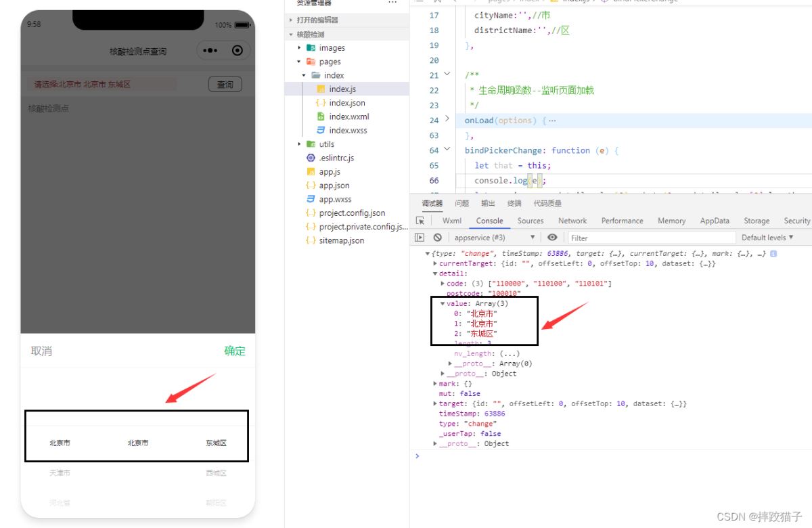This screenshot has height=528, width=812.
Task: Open the Default levels dropdown
Action: (767, 238)
